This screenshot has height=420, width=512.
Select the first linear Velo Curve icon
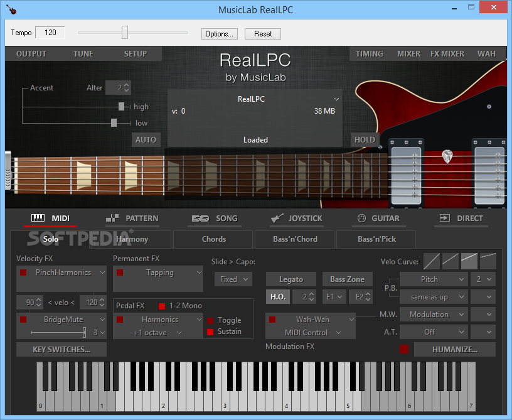(x=431, y=261)
